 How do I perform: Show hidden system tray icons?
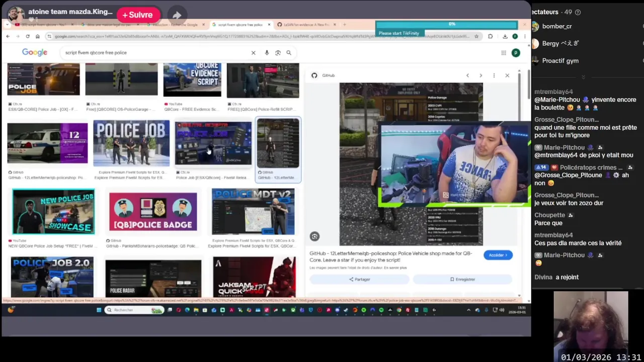click(x=468, y=310)
